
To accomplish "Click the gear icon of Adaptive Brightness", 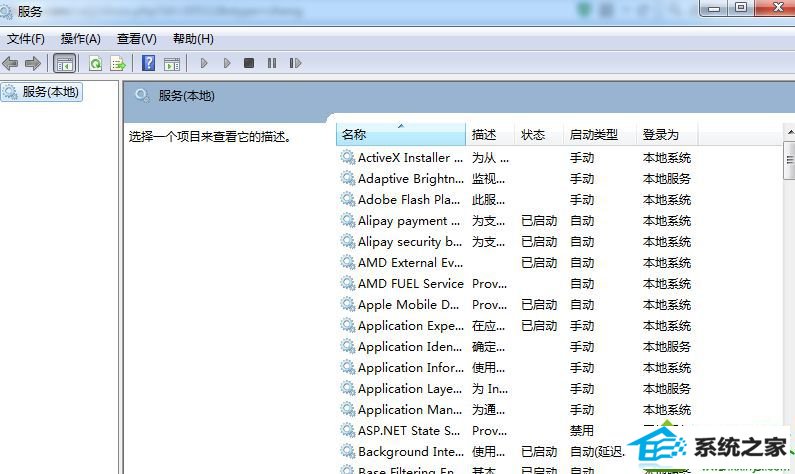I will click(347, 178).
